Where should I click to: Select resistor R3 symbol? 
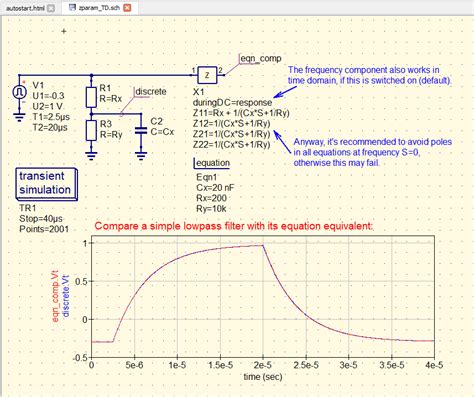[x=91, y=130]
